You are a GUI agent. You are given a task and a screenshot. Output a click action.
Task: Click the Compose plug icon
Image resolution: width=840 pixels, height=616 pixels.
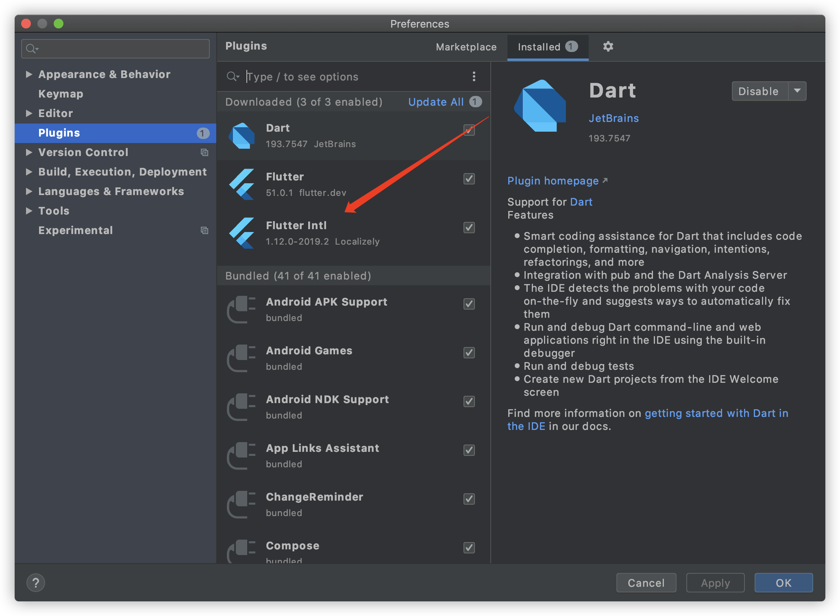click(241, 551)
